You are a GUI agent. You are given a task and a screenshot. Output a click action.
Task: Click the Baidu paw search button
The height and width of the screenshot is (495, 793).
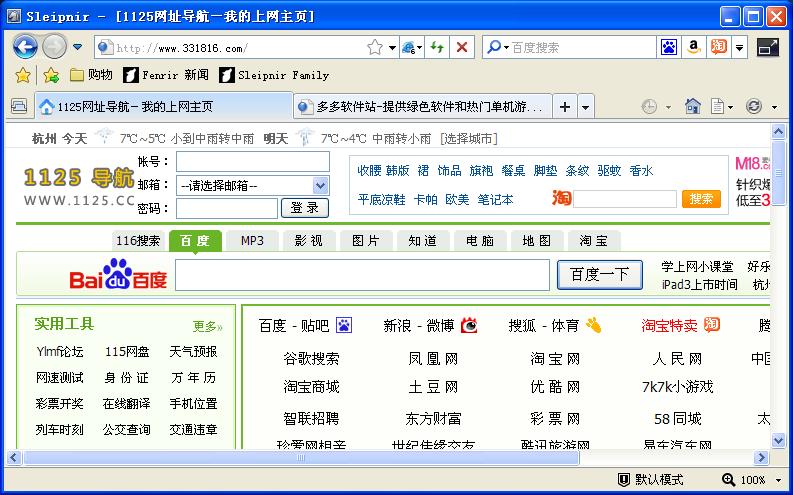pyautogui.click(x=669, y=48)
